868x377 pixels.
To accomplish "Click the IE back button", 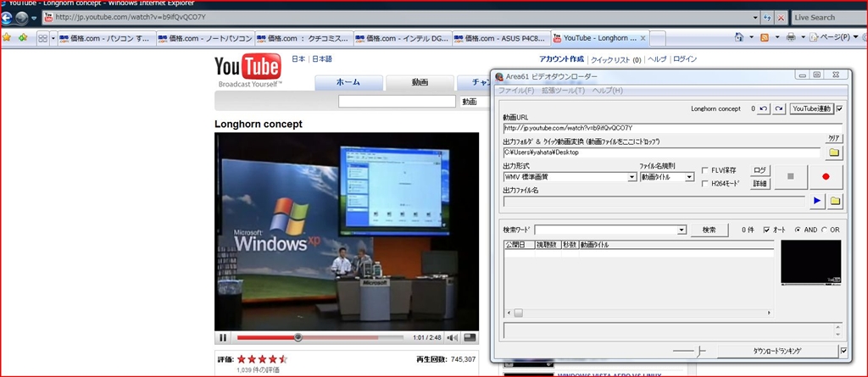I will 7,17.
